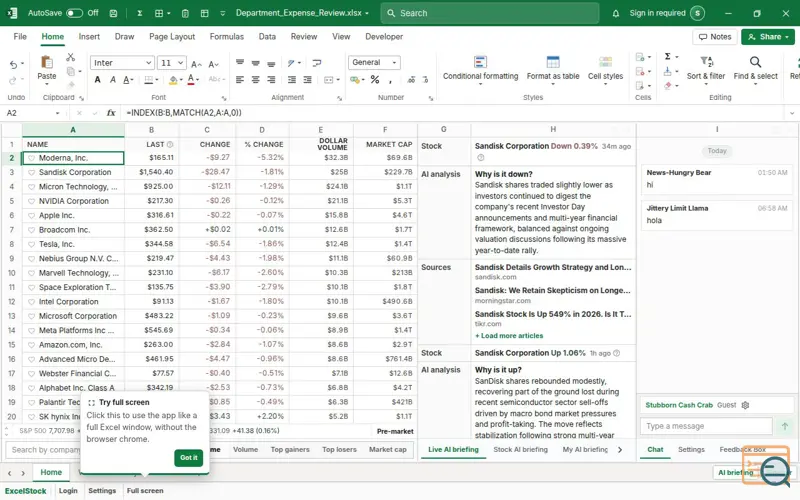Open the Sort & filter dropdown
This screenshot has height=500, width=800.
point(706,84)
